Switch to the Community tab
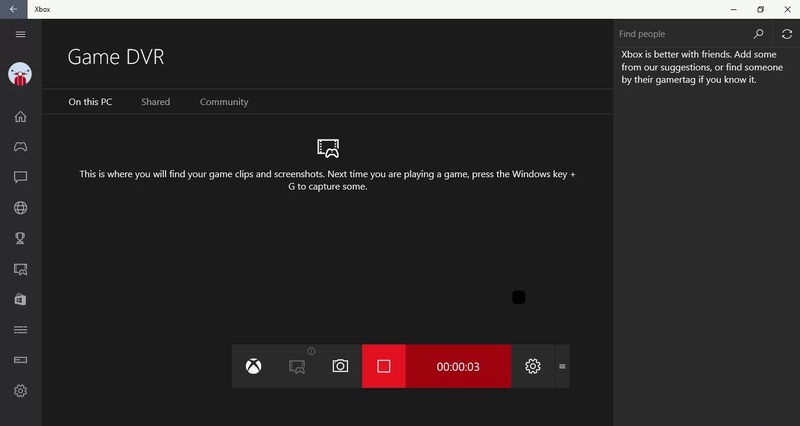This screenshot has width=800, height=426. click(224, 102)
